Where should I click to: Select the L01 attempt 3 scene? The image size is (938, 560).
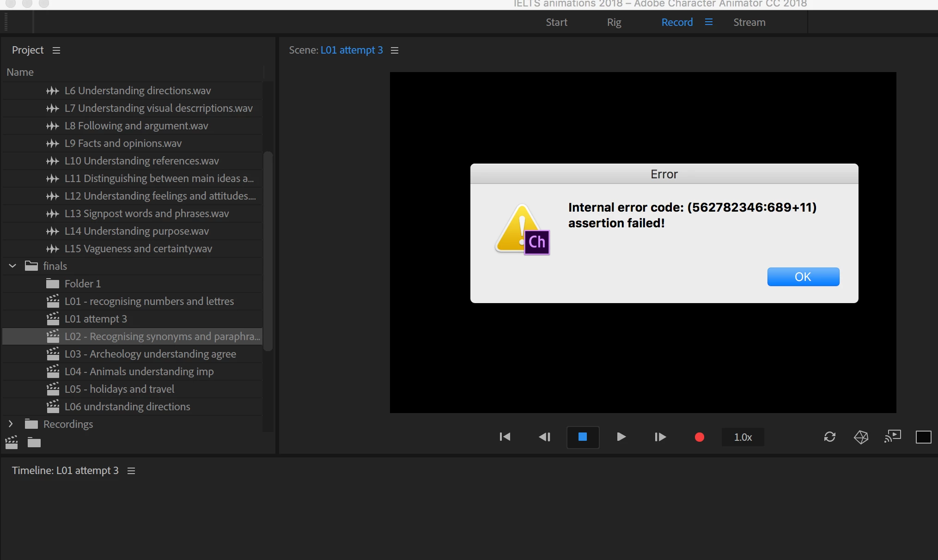[132, 319]
